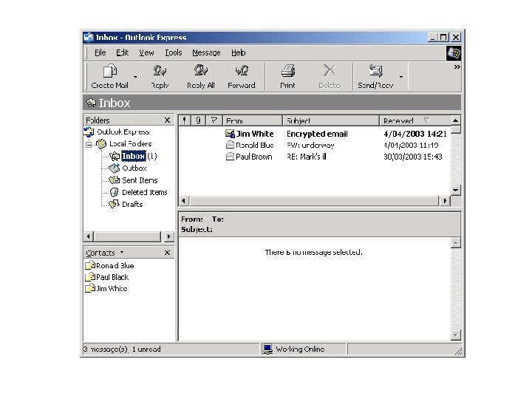532x399 pixels.
Task: Click the 3 message(s), 1 unread status text
Action: click(x=122, y=349)
